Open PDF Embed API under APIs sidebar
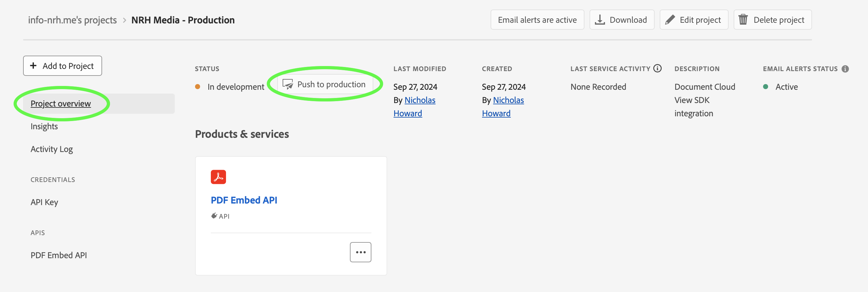The width and height of the screenshot is (868, 292). click(58, 255)
